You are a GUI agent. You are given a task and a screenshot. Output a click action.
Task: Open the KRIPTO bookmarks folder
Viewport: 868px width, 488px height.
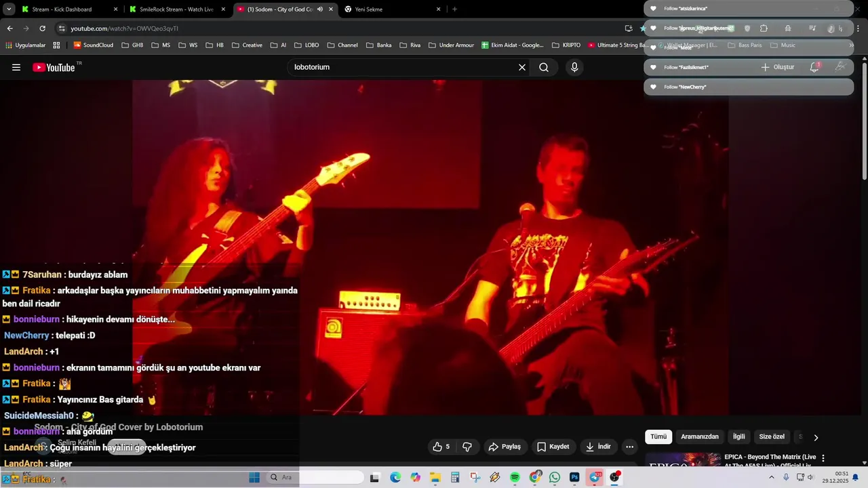point(566,45)
